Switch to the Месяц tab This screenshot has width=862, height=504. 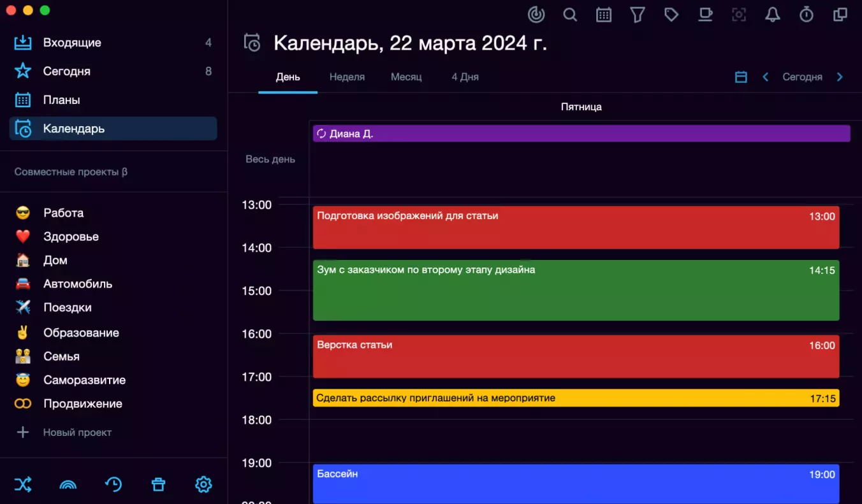[406, 77]
